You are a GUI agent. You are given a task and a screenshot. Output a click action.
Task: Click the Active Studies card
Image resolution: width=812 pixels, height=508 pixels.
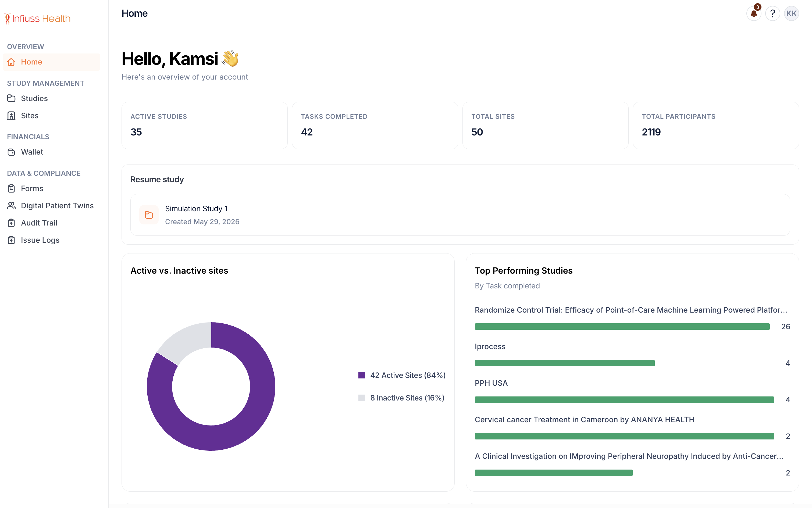pyautogui.click(x=204, y=125)
